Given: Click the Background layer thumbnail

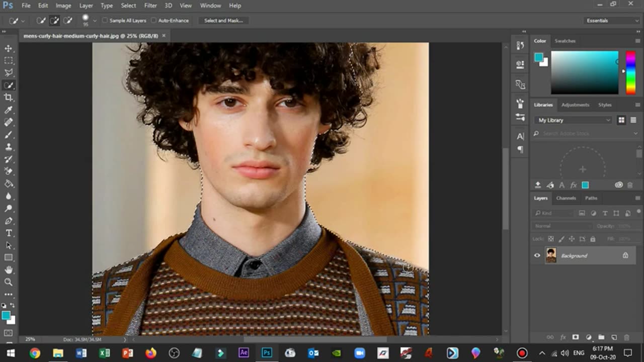Looking at the screenshot, I should click(551, 255).
